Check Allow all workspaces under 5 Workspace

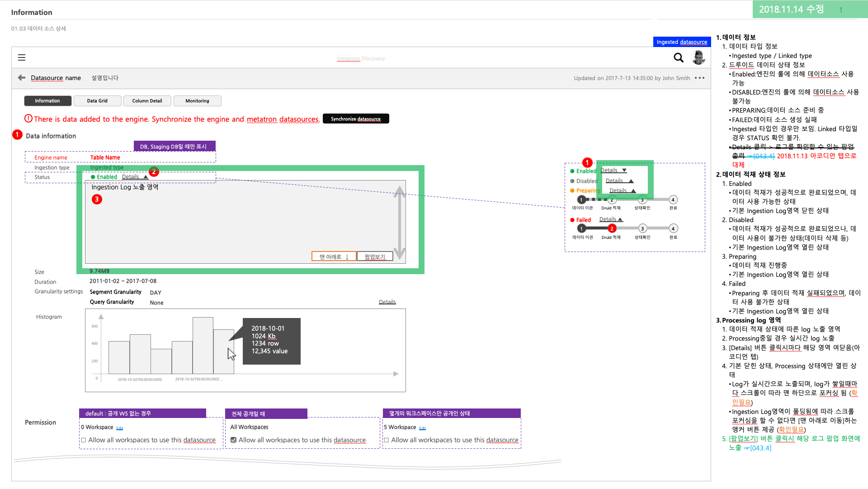[x=386, y=440]
